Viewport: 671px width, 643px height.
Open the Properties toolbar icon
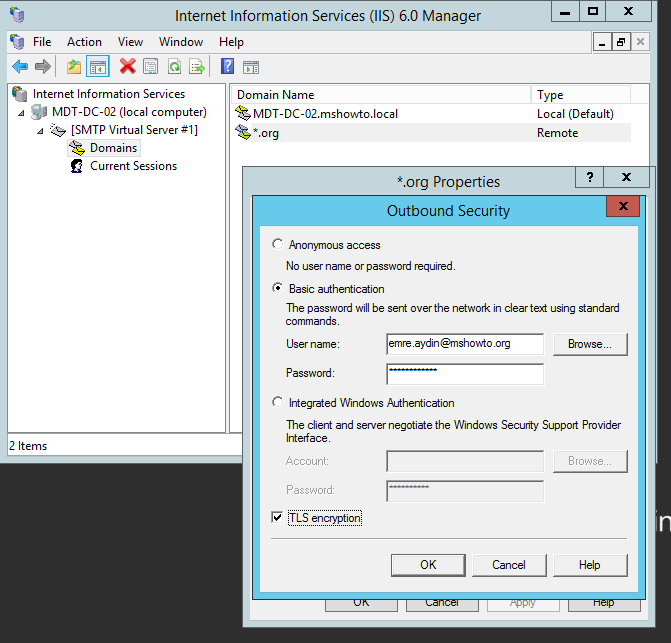click(x=151, y=66)
